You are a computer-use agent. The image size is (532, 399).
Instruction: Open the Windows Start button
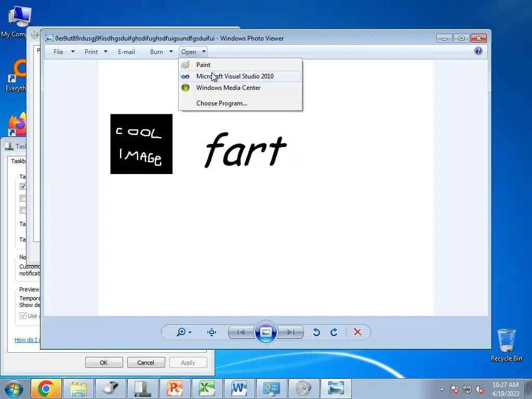point(14,389)
